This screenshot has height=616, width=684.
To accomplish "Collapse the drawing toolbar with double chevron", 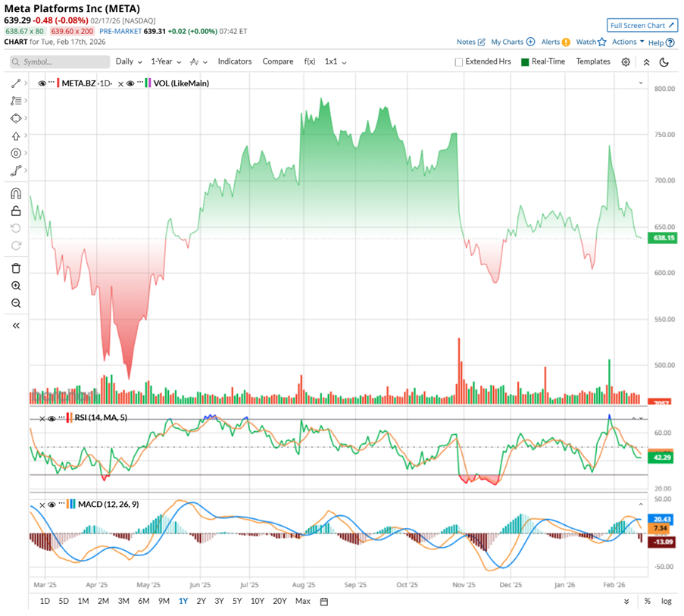I will (x=16, y=326).
